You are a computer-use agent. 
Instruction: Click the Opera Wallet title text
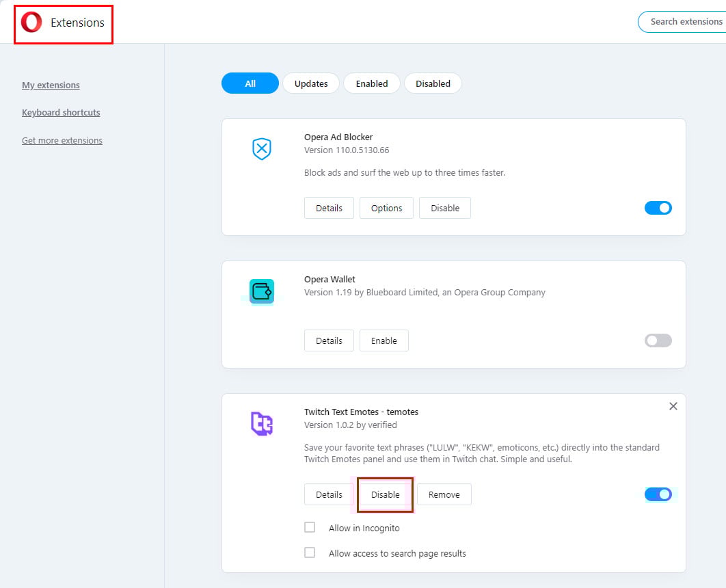tap(330, 279)
